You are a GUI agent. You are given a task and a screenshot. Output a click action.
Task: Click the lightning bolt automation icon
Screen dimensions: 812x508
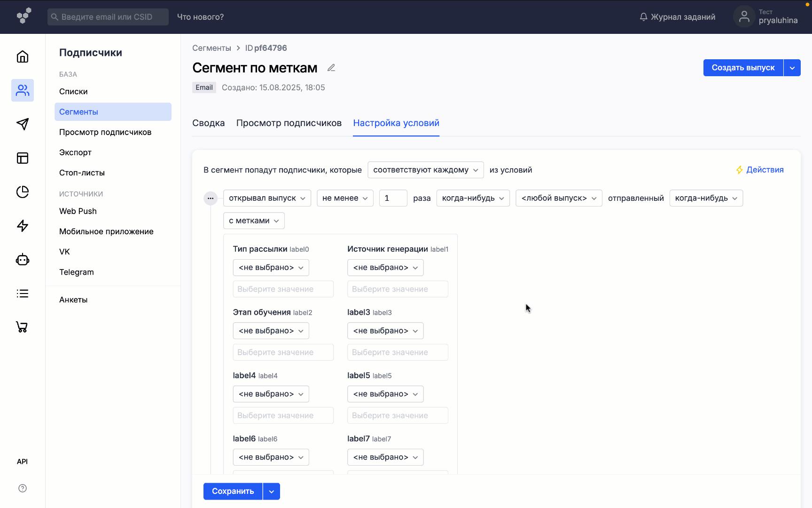click(23, 226)
